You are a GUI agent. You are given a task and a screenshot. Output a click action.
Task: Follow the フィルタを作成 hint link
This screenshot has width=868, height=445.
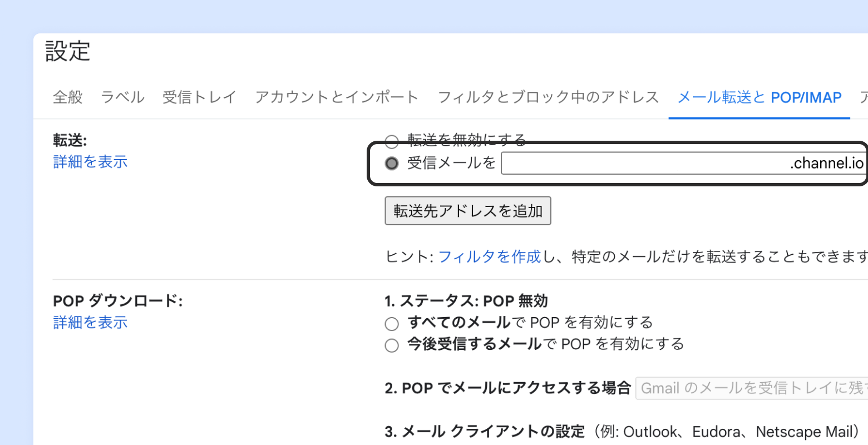click(x=489, y=256)
